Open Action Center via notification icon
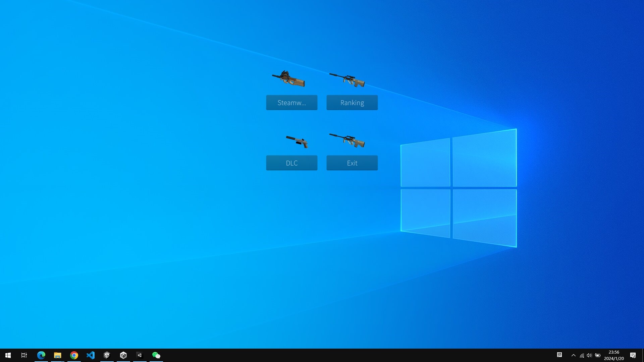Viewport: 644px width, 362px height. (x=633, y=355)
